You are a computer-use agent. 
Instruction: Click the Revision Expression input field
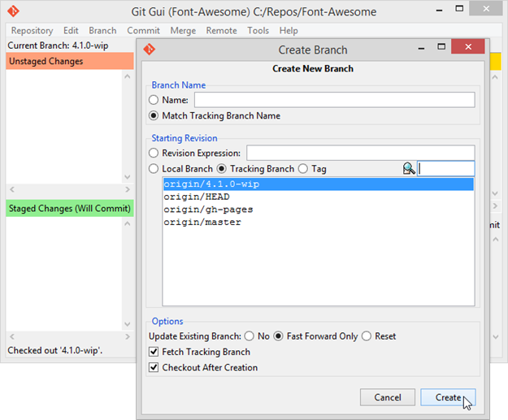(361, 153)
